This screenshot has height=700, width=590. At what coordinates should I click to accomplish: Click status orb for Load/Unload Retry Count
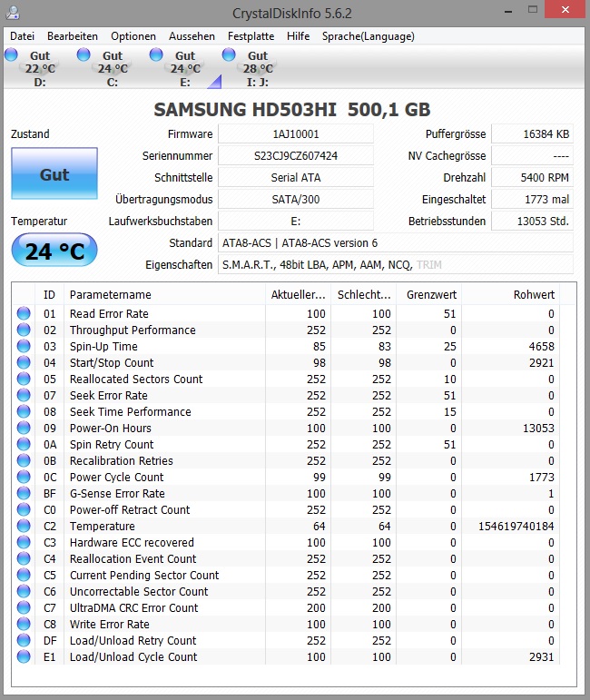coord(24,640)
